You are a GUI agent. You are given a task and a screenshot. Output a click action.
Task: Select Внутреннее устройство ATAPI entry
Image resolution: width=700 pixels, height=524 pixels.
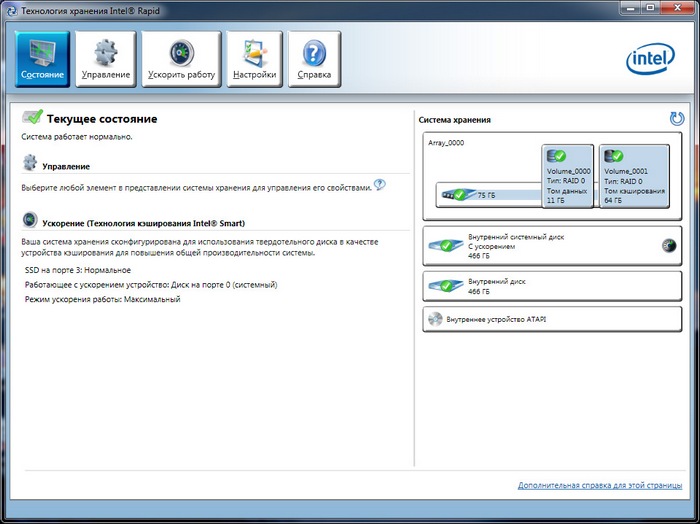[552, 319]
